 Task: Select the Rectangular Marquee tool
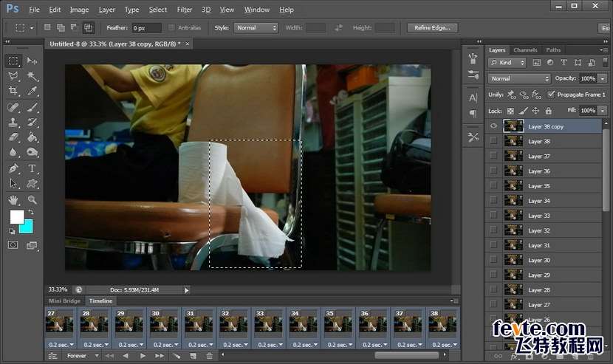coord(13,61)
